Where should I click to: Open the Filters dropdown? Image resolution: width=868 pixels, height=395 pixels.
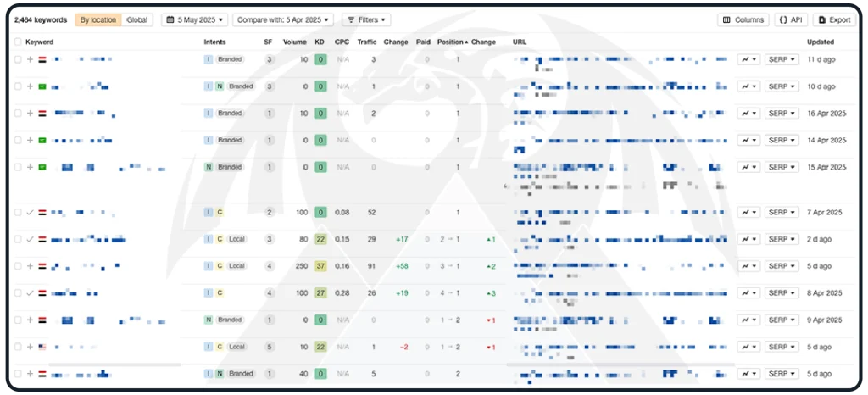[366, 19]
